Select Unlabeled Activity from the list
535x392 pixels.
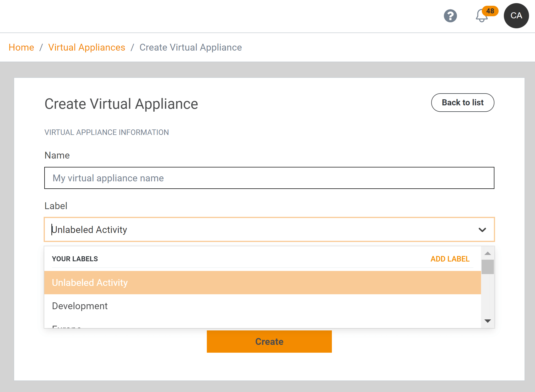tap(90, 282)
